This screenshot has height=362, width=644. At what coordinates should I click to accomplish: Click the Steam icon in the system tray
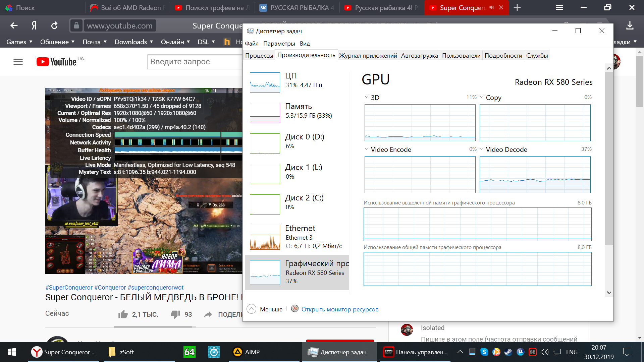[508, 352]
